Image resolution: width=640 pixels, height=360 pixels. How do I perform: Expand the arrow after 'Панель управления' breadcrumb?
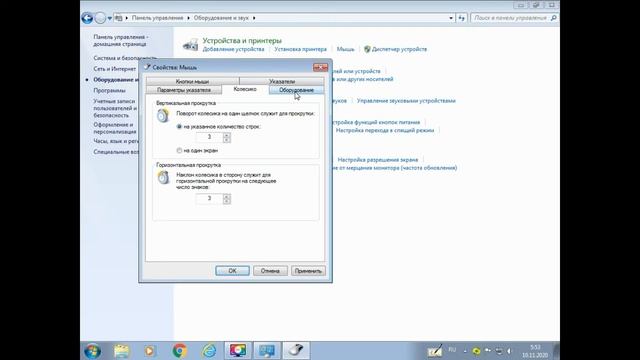click(189, 18)
